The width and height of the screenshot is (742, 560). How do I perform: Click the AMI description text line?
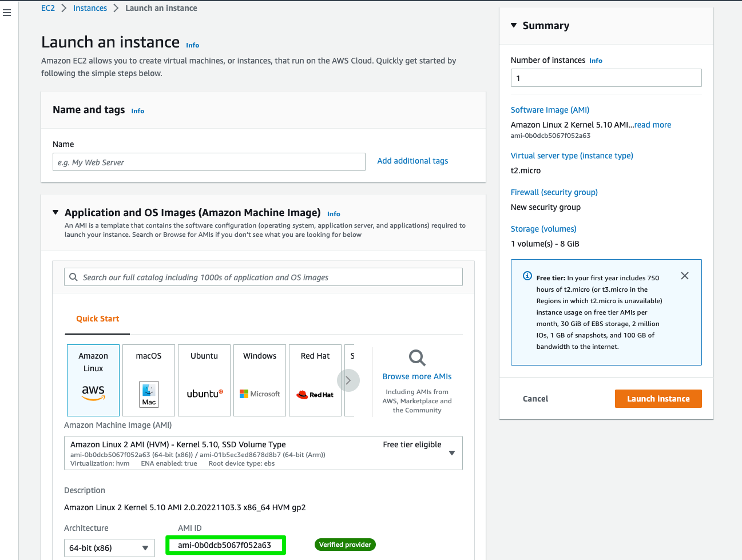[185, 507]
